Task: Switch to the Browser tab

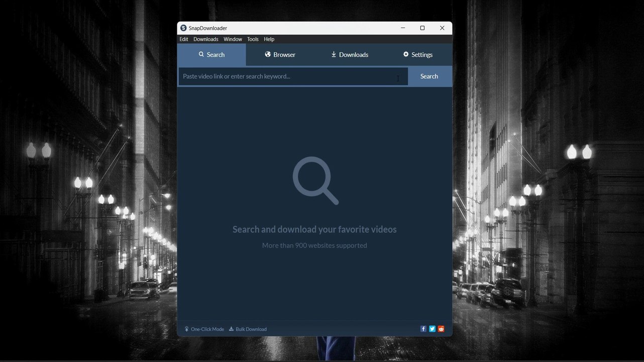Action: 280,55
